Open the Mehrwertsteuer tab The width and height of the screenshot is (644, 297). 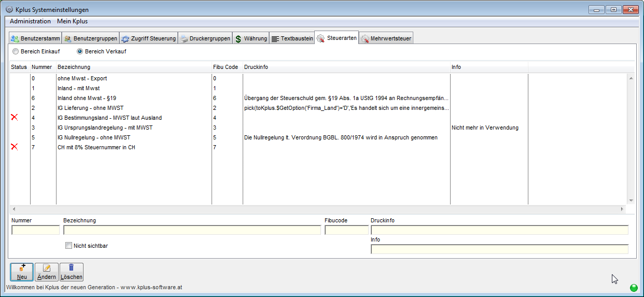(386, 39)
